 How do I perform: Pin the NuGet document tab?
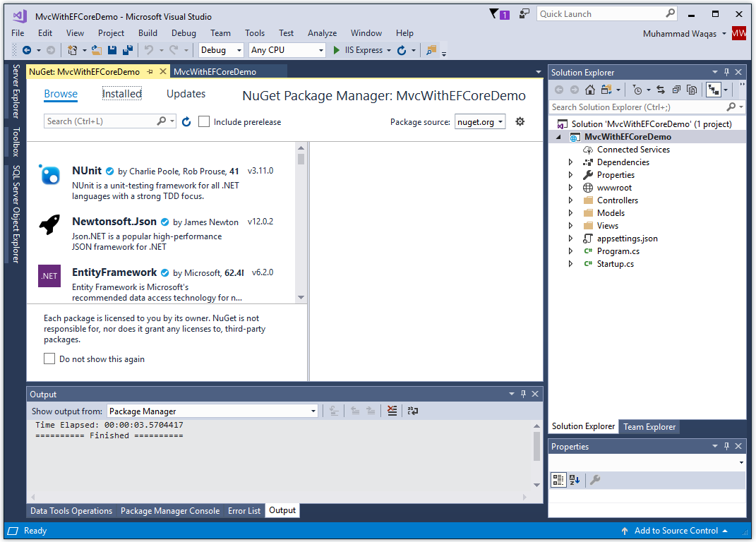coord(150,72)
